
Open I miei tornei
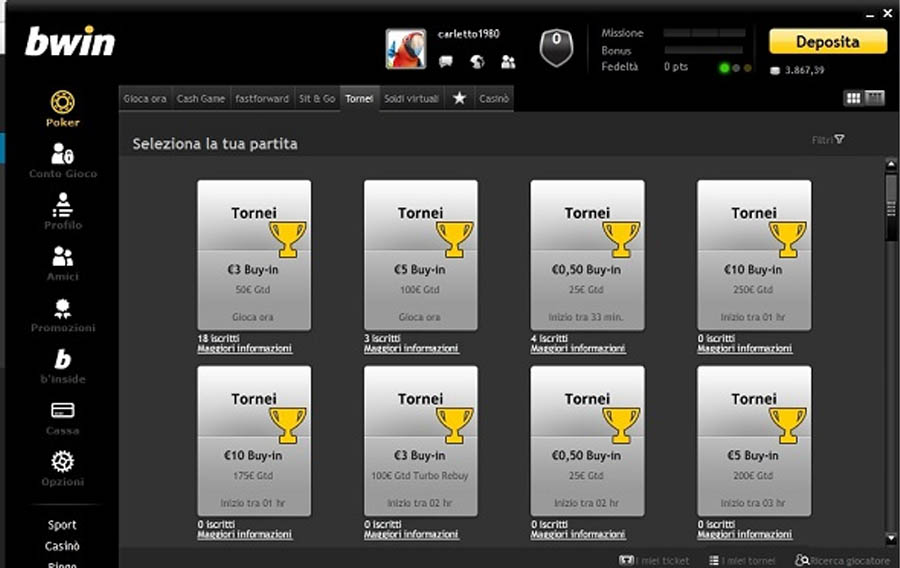click(742, 560)
